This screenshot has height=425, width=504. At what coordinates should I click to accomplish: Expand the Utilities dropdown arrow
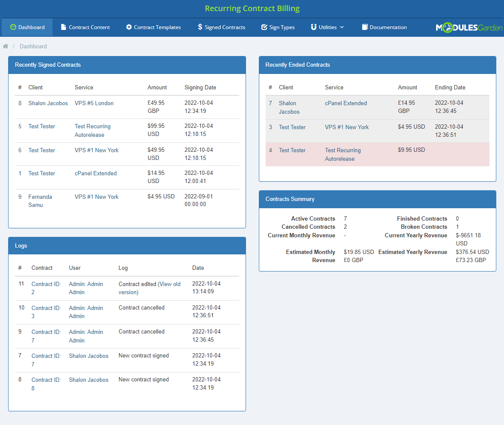coord(342,27)
